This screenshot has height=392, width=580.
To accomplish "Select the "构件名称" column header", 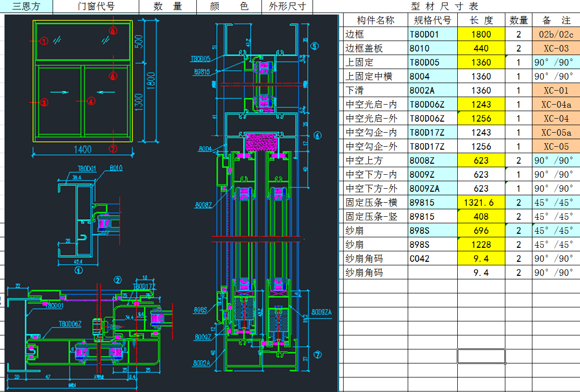I will tap(375, 21).
